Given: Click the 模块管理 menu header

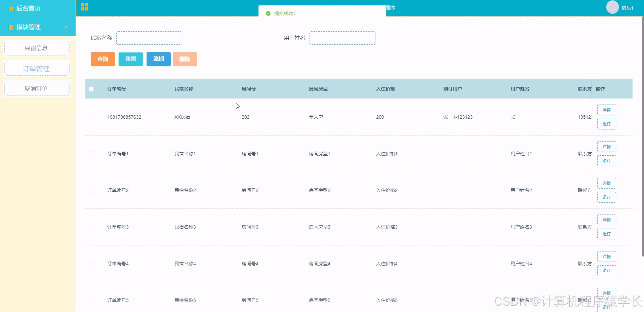Looking at the screenshot, I should point(38,27).
